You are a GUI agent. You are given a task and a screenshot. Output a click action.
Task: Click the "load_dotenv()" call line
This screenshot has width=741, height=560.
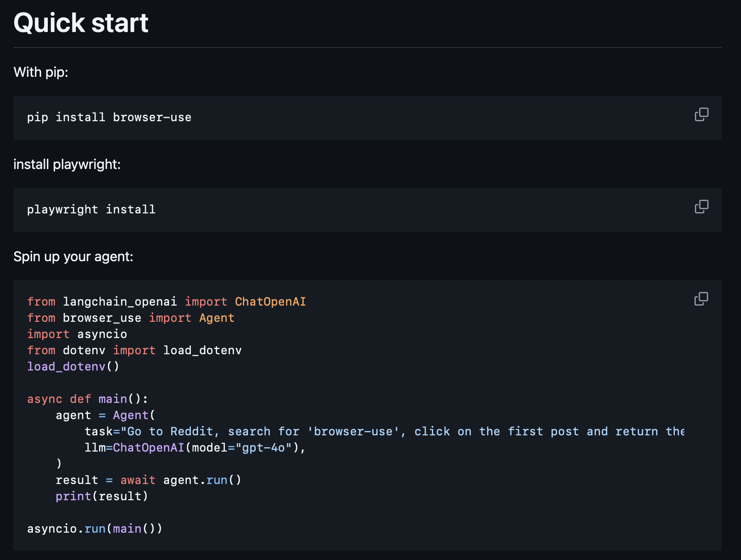tap(73, 367)
